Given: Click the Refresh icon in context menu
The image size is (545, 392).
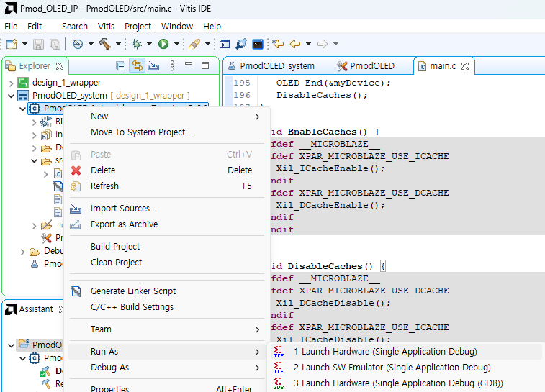Looking at the screenshot, I should tap(76, 186).
